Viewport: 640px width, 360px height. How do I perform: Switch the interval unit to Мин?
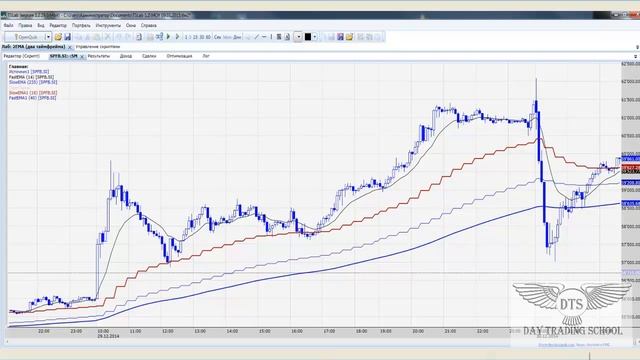(227, 37)
